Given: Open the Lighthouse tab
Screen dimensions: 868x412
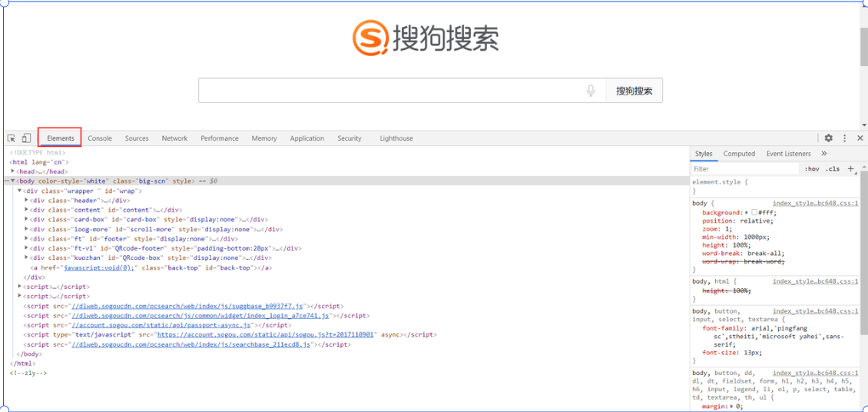Looking at the screenshot, I should (396, 138).
